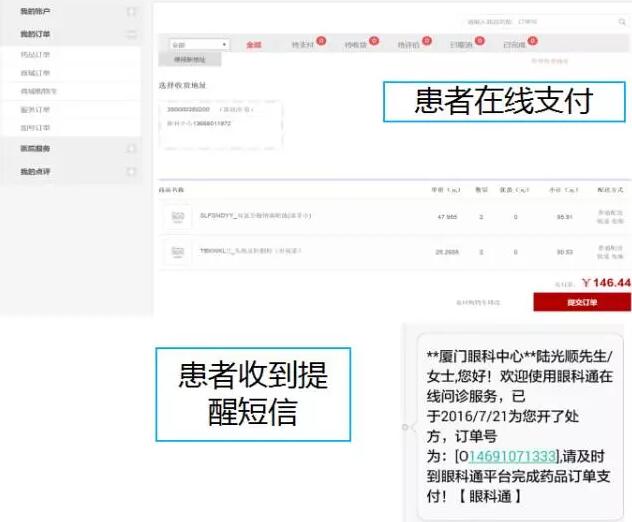The width and height of the screenshot is (632, 522).
Task: Switch to the 待收货 orders tab
Action: pos(356,45)
